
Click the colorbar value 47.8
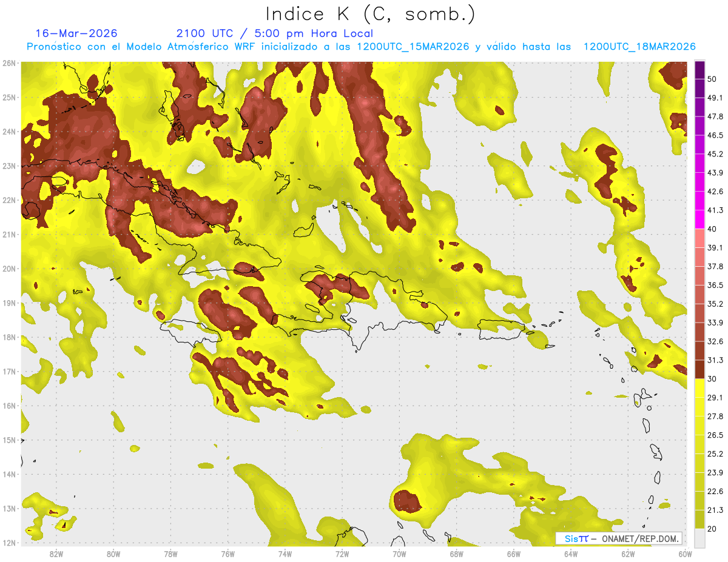[x=715, y=116]
